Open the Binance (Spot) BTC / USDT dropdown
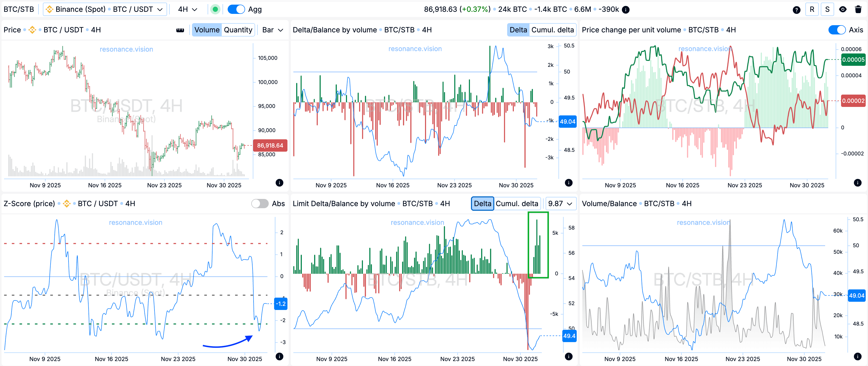 105,10
